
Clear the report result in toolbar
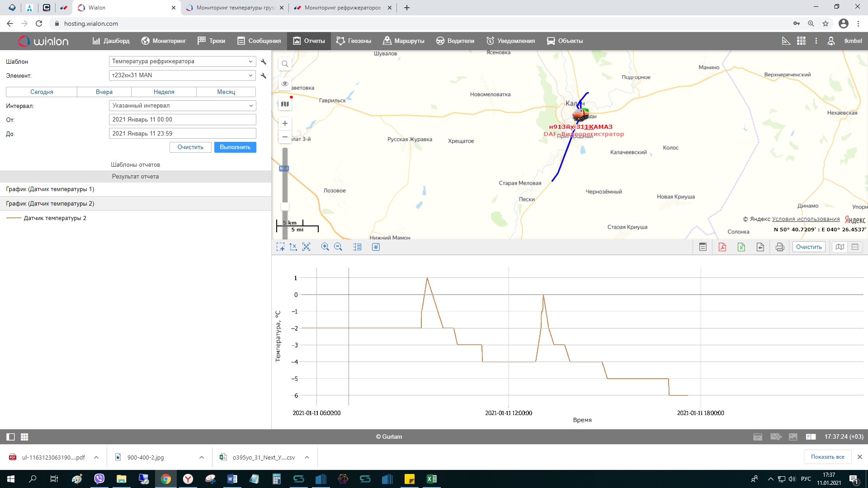[809, 247]
